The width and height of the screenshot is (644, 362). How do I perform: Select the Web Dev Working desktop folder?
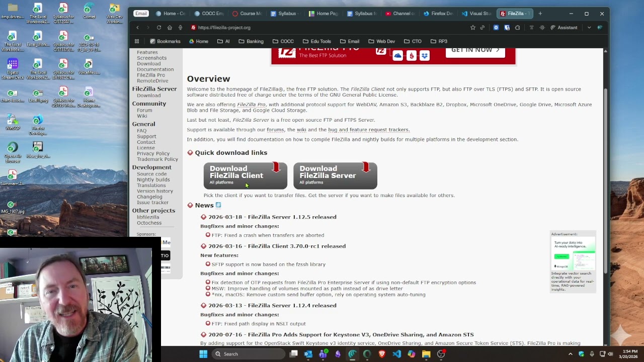[x=115, y=14]
